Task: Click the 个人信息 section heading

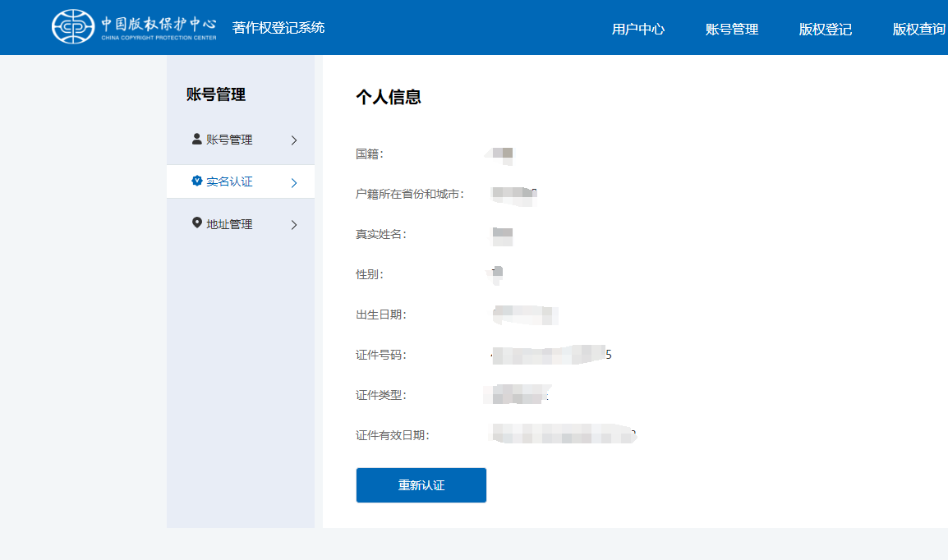Action: coord(388,97)
